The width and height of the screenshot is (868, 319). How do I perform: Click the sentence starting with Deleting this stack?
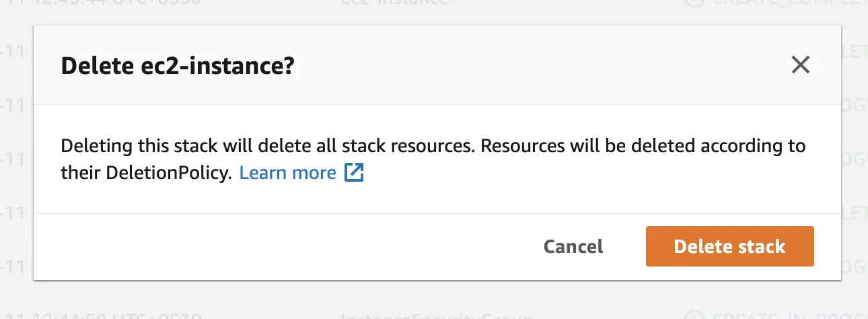tap(433, 159)
